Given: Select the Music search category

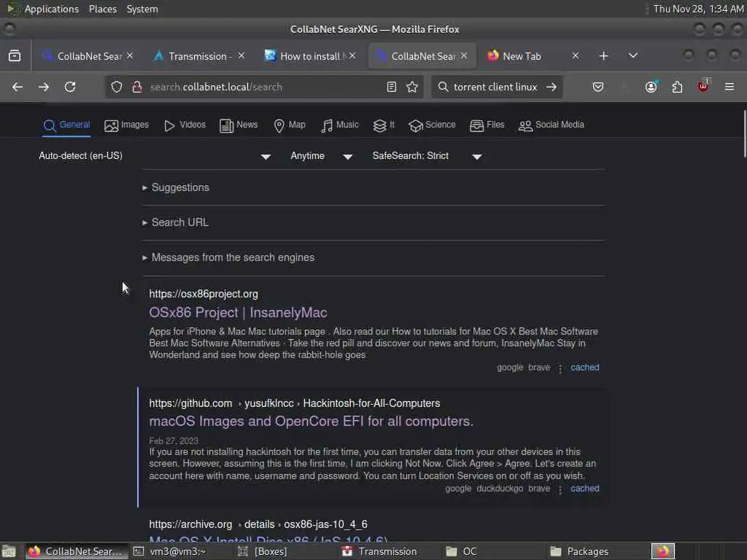Looking at the screenshot, I should click(339, 125).
